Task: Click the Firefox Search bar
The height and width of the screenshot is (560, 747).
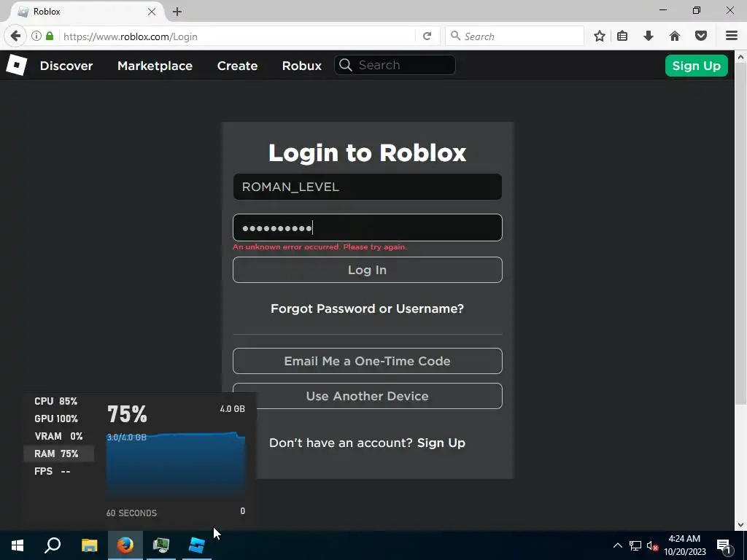Action: coord(514,36)
